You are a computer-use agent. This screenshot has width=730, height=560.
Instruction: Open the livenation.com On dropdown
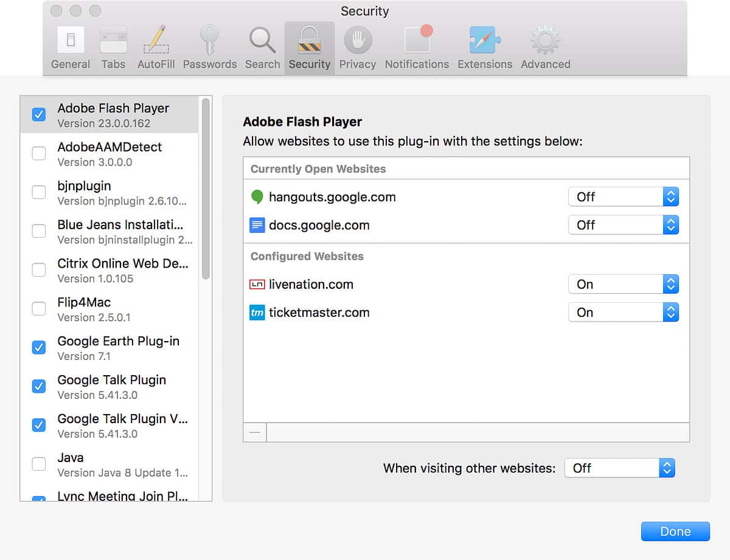point(624,285)
